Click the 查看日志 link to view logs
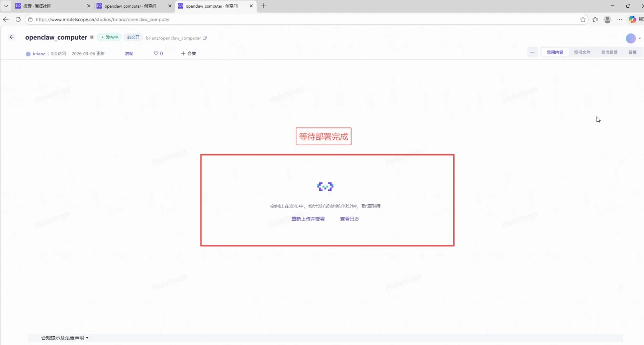Viewport: 644px width, 345px height. point(350,219)
